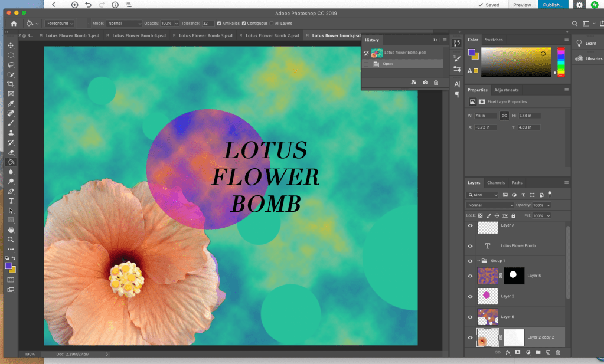Hide Layer 6 visibility eye
604x364 pixels.
471,317
